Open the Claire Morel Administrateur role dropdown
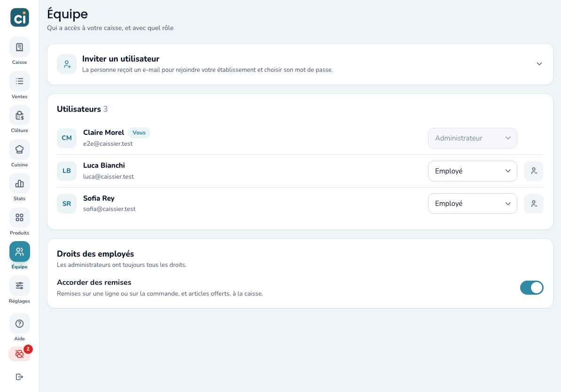Image resolution: width=561 pixels, height=392 pixels. (473, 138)
